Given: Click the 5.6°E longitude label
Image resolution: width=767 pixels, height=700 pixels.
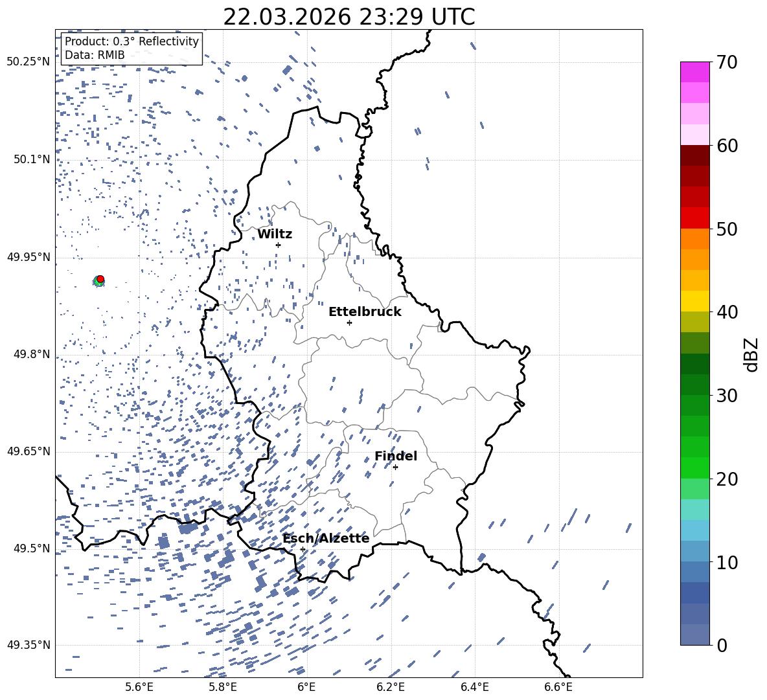Looking at the screenshot, I should 139,687.
